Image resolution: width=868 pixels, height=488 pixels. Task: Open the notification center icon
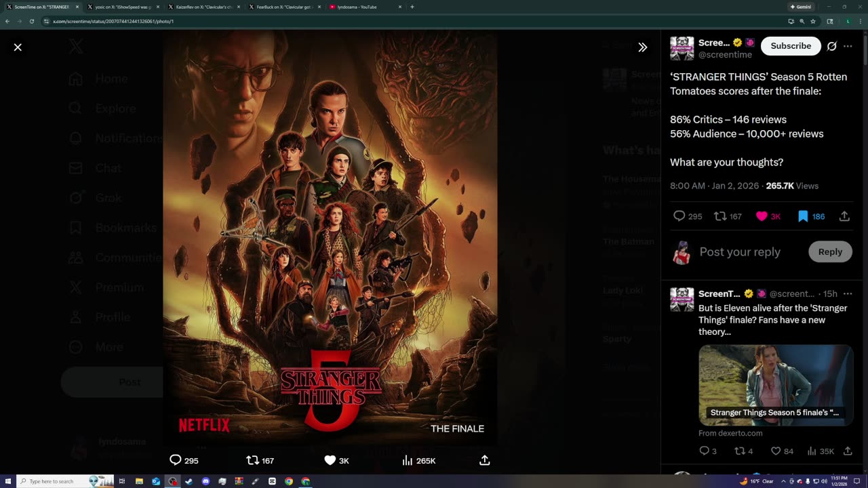[857, 481]
